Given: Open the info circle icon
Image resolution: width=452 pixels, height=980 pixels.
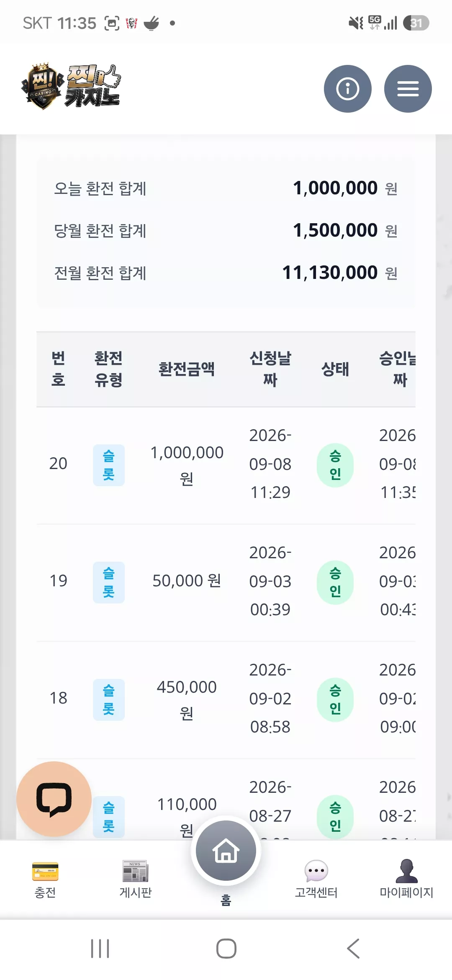Looking at the screenshot, I should click(347, 89).
